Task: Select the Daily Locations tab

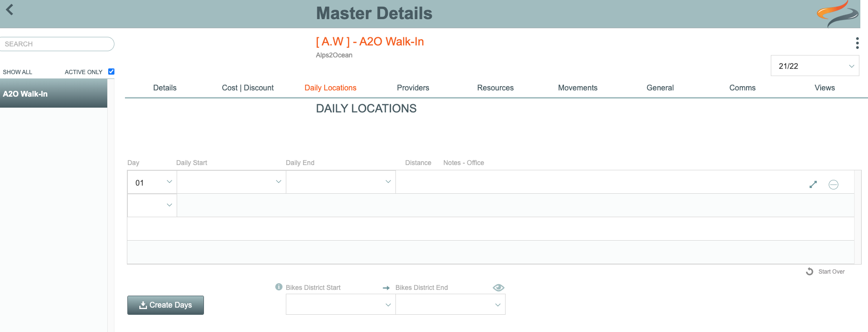Action: coord(330,88)
